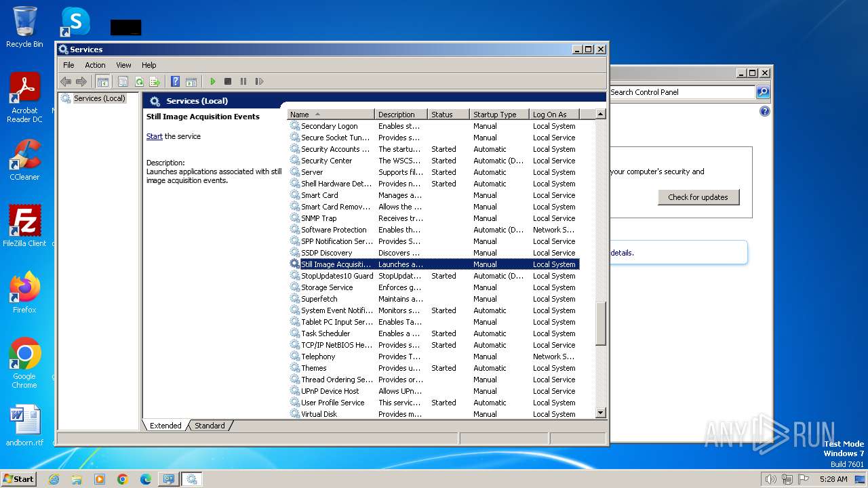Select the Shell Hardware Detection service row

434,184
